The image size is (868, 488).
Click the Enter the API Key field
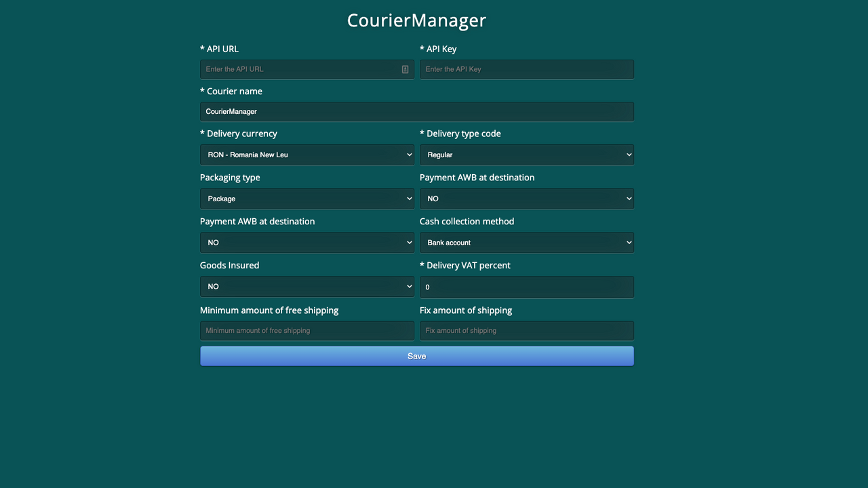tap(526, 69)
